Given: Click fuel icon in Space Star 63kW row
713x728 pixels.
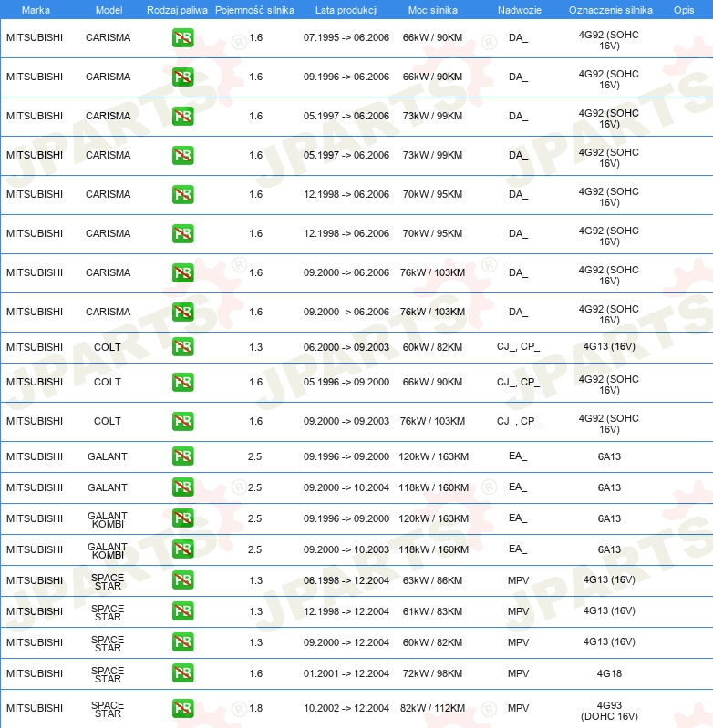Looking at the screenshot, I should pos(183,580).
